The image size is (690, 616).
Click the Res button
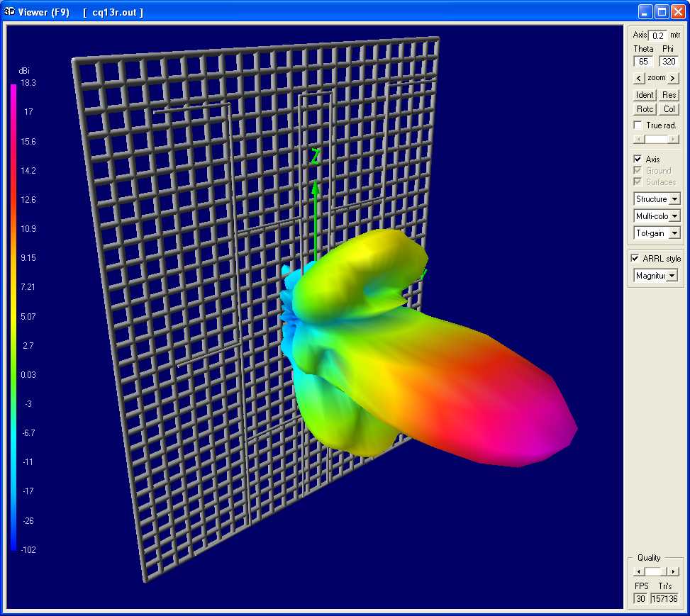click(669, 95)
